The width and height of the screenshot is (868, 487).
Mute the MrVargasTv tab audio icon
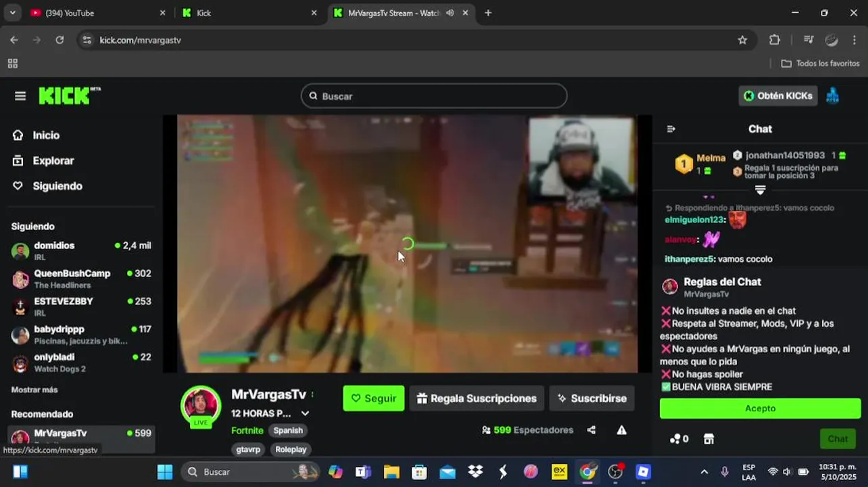pyautogui.click(x=450, y=13)
